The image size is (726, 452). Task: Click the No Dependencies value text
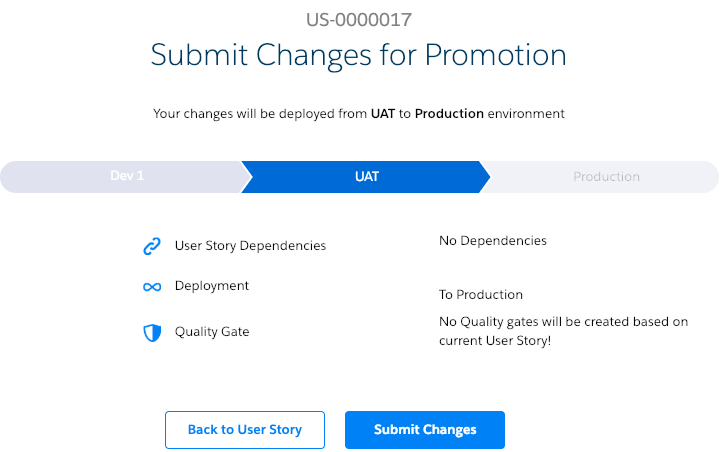pos(493,241)
